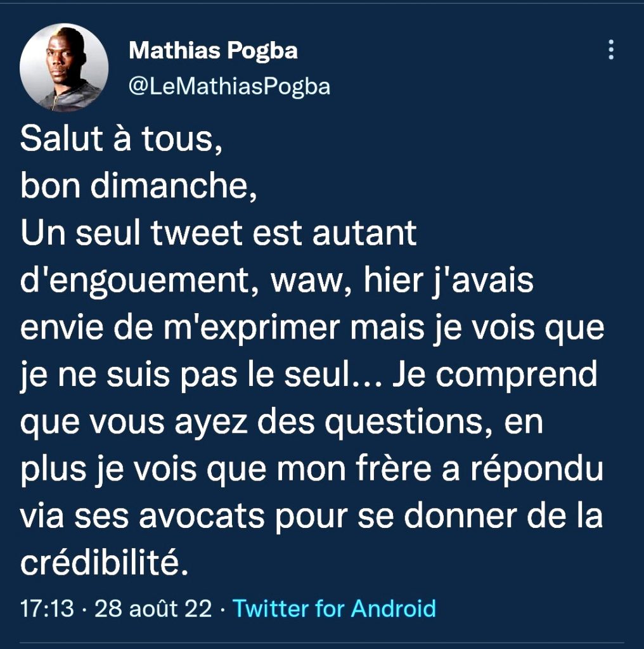Click the line "bon dimanche,"

[139, 187]
